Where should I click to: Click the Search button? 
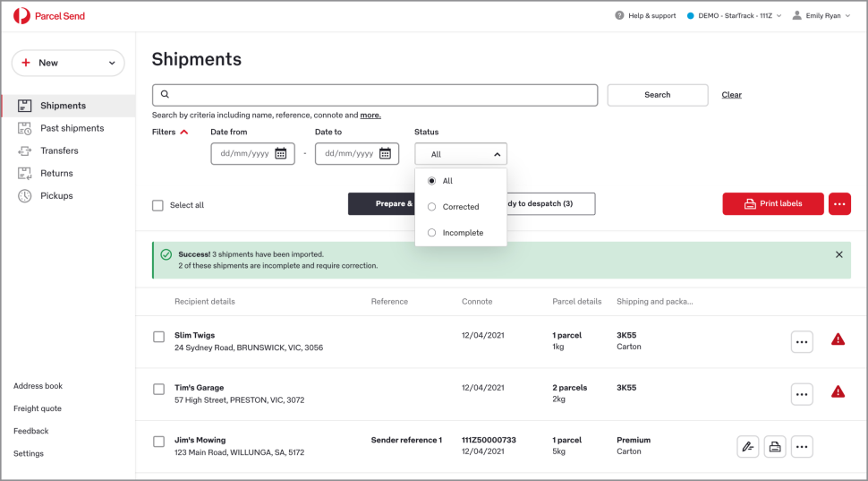(x=657, y=95)
